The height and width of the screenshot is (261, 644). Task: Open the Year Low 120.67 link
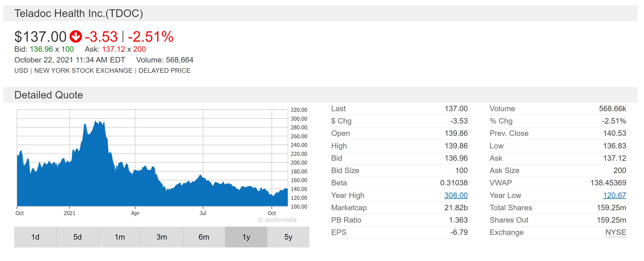[x=614, y=195]
